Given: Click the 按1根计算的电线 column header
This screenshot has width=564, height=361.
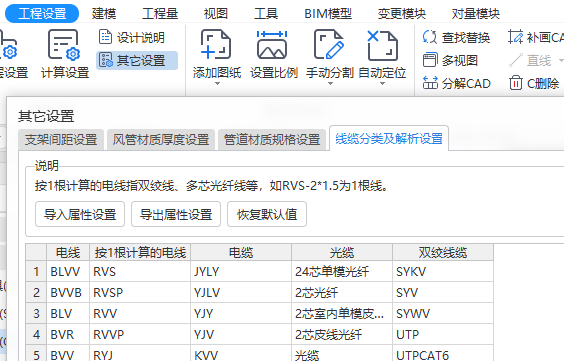Looking at the screenshot, I should tap(140, 252).
